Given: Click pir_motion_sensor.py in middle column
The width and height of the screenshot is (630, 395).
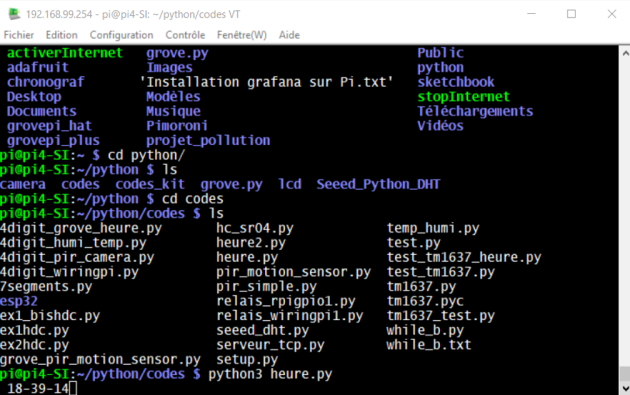Looking at the screenshot, I should coord(293,272).
